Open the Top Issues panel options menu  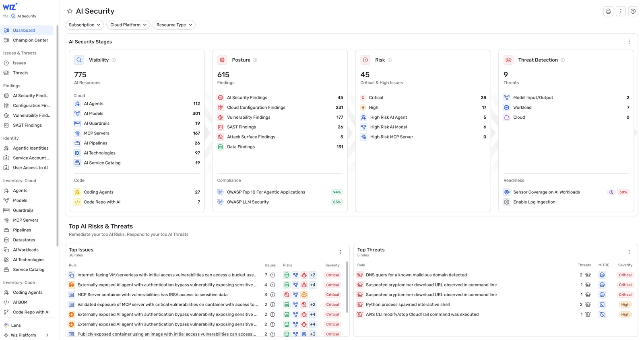coord(341,252)
